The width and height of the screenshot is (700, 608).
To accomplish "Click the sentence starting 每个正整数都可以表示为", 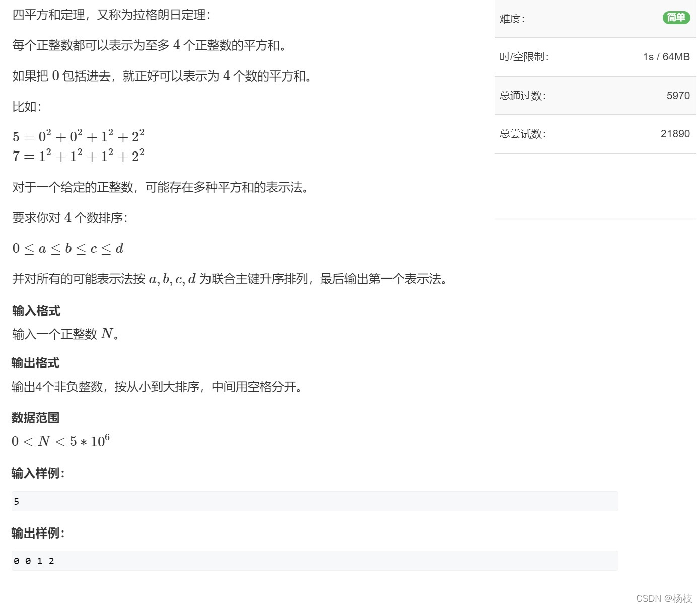I will [150, 45].
